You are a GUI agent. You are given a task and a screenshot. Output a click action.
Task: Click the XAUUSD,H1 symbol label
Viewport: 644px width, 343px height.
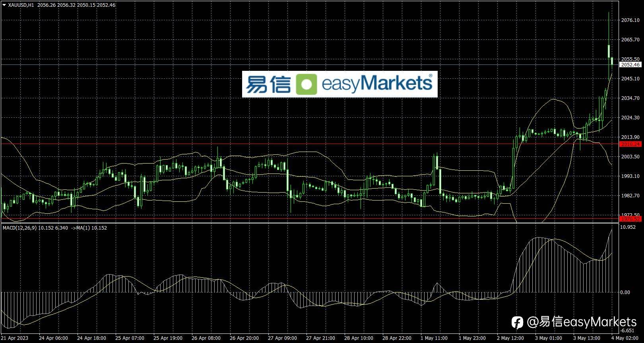coord(21,5)
